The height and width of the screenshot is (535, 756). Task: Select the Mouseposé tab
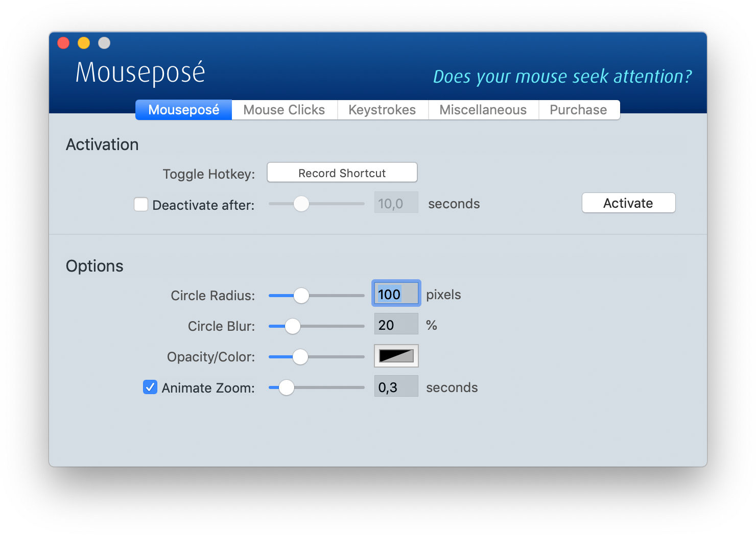coord(183,110)
